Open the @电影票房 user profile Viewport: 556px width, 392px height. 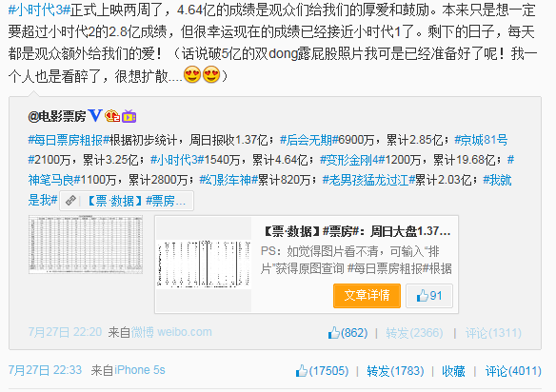[x=57, y=116]
